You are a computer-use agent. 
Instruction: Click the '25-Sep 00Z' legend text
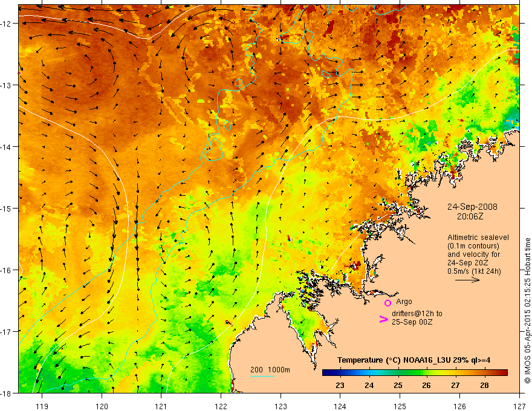point(412,322)
